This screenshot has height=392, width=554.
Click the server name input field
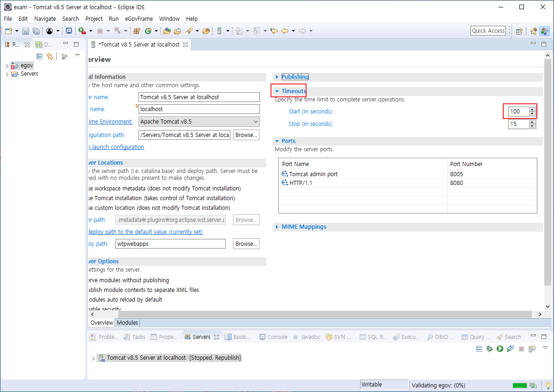tap(199, 97)
